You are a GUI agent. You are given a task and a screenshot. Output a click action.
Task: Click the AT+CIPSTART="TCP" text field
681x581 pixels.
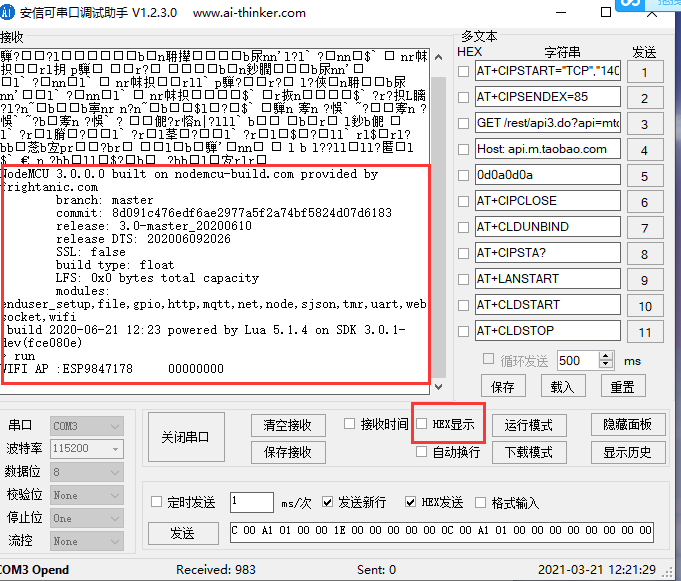548,71
